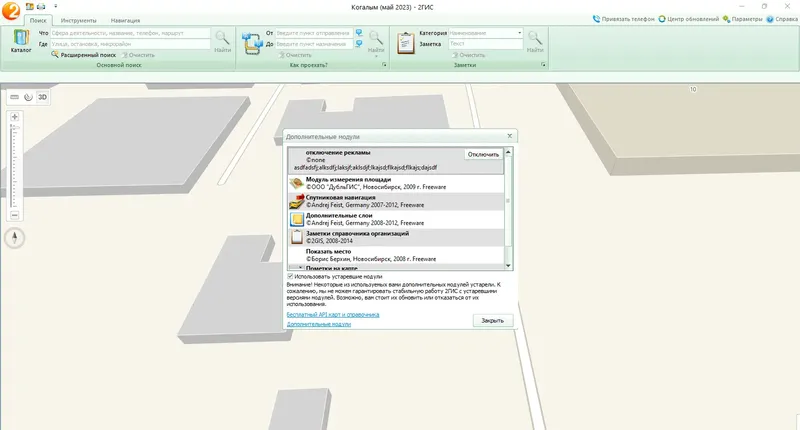Click the modules list scroll up arrow

pyautogui.click(x=508, y=153)
